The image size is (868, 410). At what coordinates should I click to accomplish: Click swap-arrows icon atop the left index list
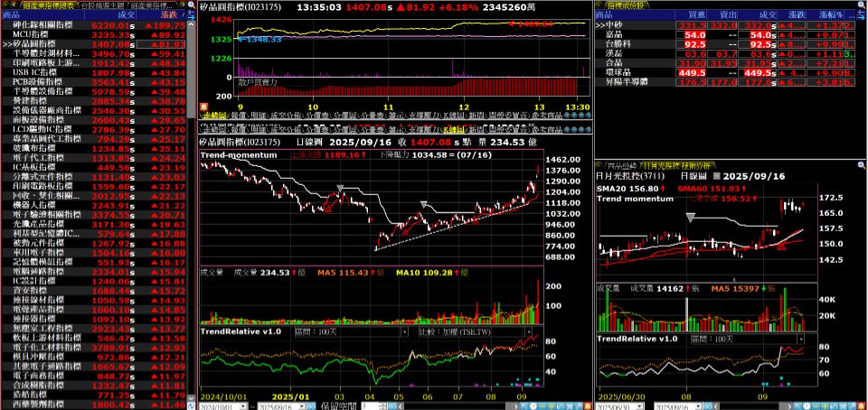[192, 14]
